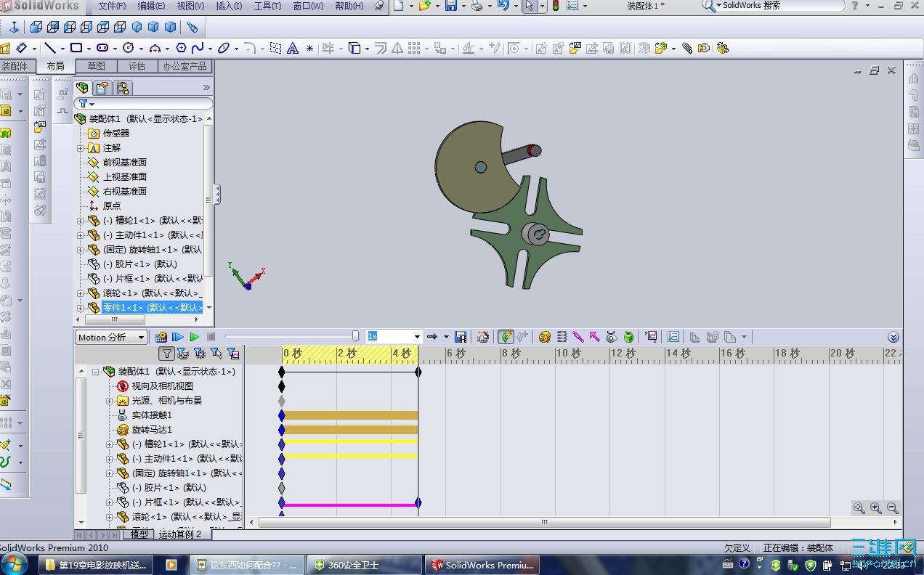This screenshot has height=575, width=924.
Task: Select the Line sketch tool
Action: click(x=50, y=48)
